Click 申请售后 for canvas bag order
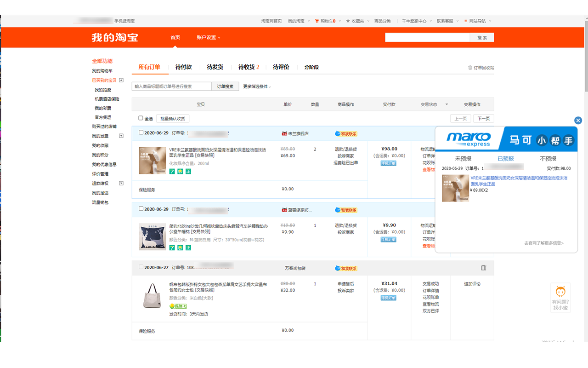 [x=346, y=284]
